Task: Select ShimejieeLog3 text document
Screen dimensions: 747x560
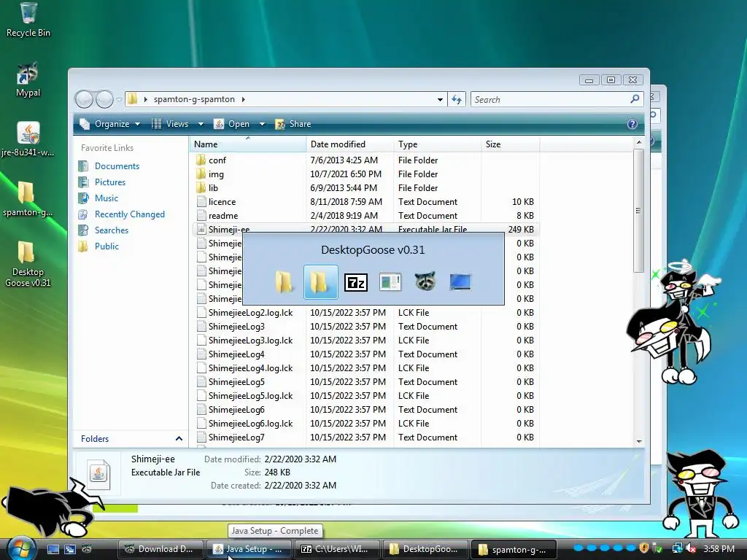Action: coord(367,326)
